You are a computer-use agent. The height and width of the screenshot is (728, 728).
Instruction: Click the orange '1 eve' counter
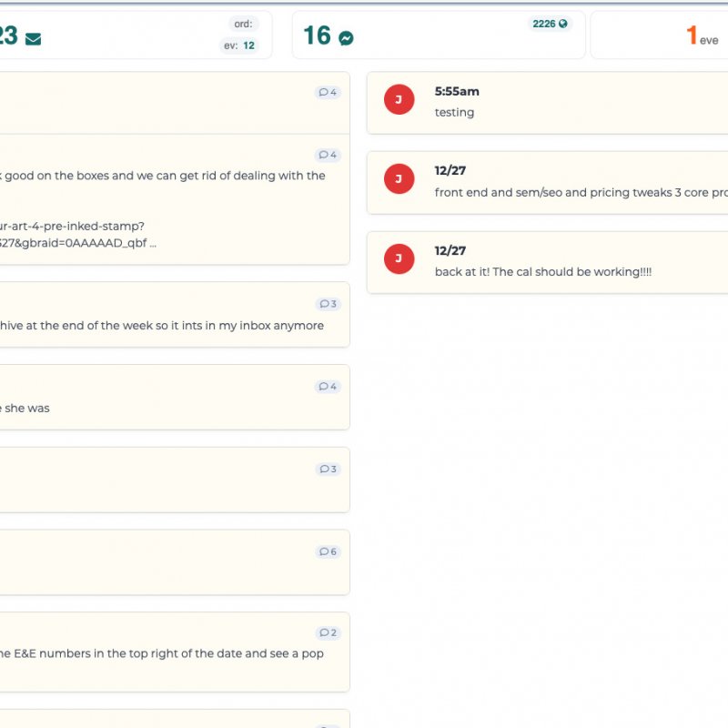tap(702, 36)
